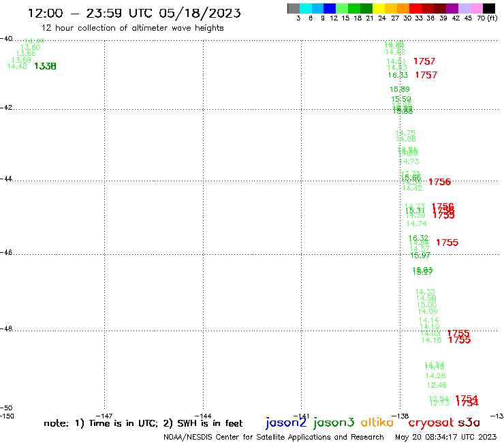Click the 15.97 wave height value
504x443 pixels.
click(x=420, y=256)
